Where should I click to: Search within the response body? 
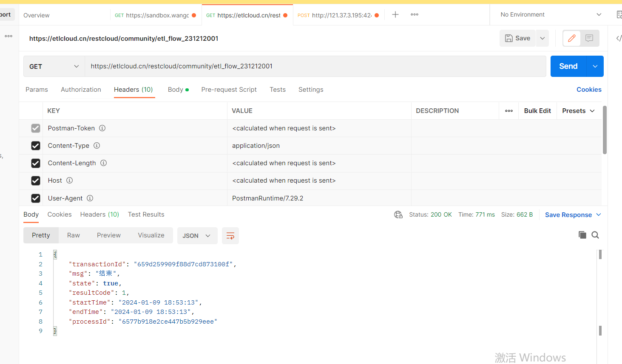(x=595, y=235)
